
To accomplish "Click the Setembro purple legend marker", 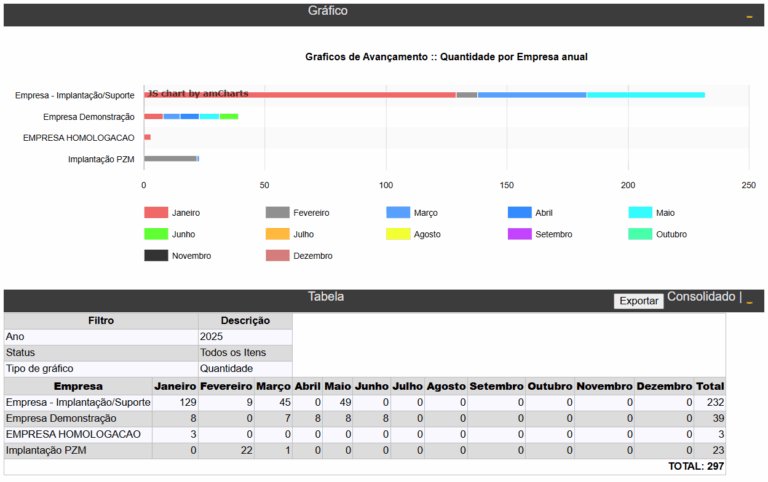I will tap(519, 234).
